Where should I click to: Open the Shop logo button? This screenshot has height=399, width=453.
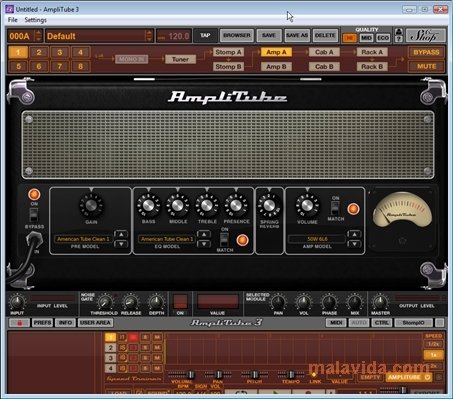pyautogui.click(x=425, y=36)
